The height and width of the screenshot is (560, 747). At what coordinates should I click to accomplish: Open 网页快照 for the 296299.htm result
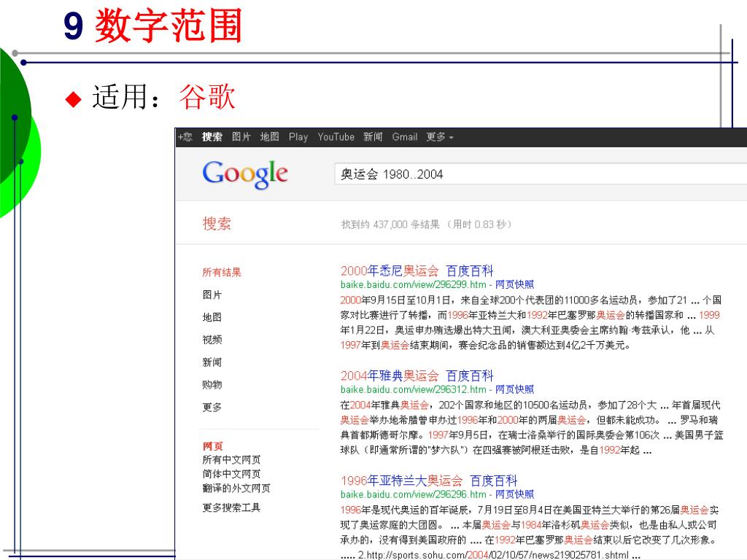pos(514,285)
